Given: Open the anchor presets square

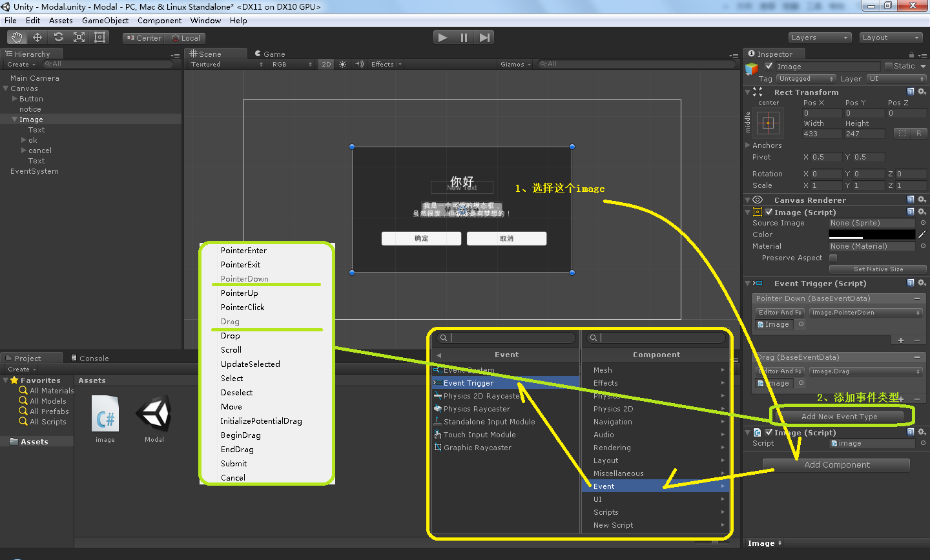Looking at the screenshot, I should 768,123.
